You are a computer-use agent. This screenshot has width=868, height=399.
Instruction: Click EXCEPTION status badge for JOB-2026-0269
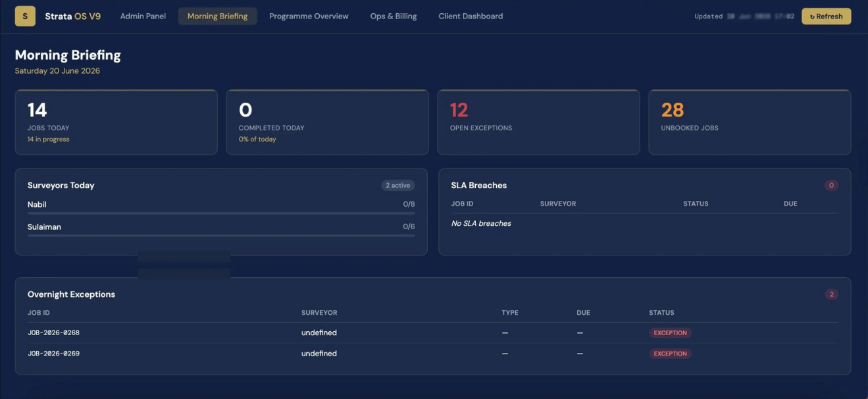(670, 354)
